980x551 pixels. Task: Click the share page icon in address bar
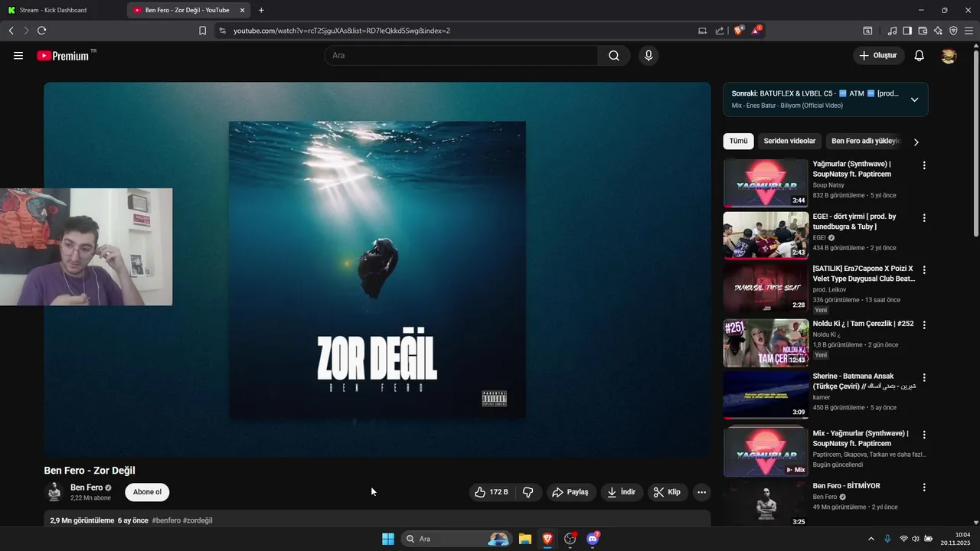[x=720, y=31]
